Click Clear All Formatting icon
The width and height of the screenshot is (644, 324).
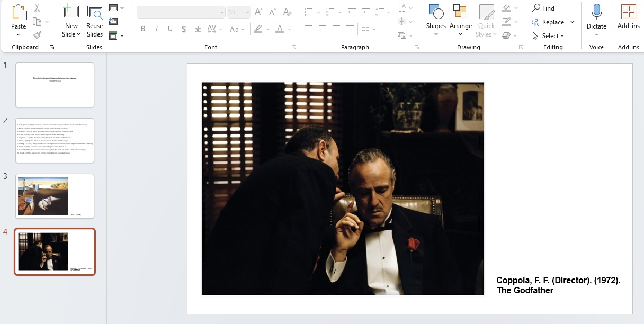288,12
